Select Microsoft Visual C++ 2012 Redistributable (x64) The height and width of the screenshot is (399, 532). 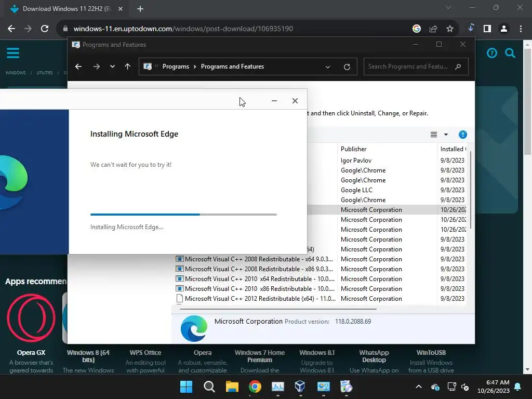point(256,299)
